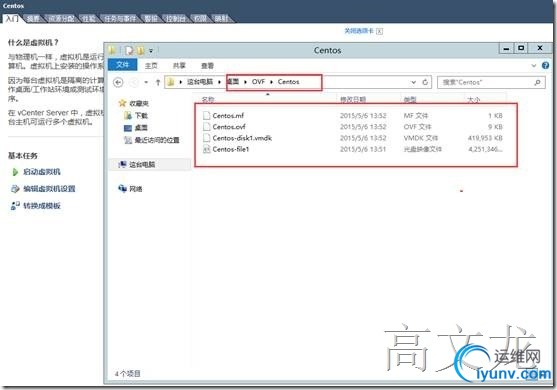Expand the chevron after 这台电脑 breadcrumb
The width and height of the screenshot is (557, 390).
click(219, 82)
